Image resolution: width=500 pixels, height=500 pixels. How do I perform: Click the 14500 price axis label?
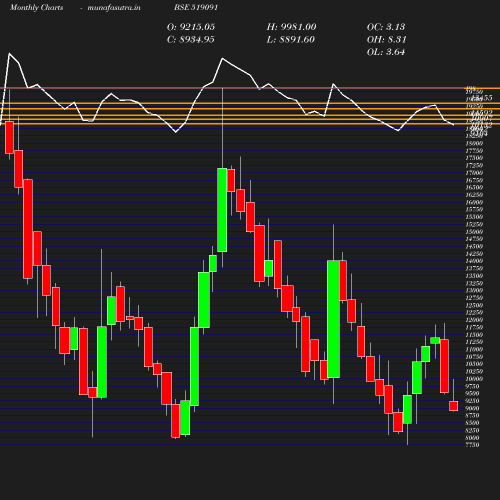[x=474, y=247]
